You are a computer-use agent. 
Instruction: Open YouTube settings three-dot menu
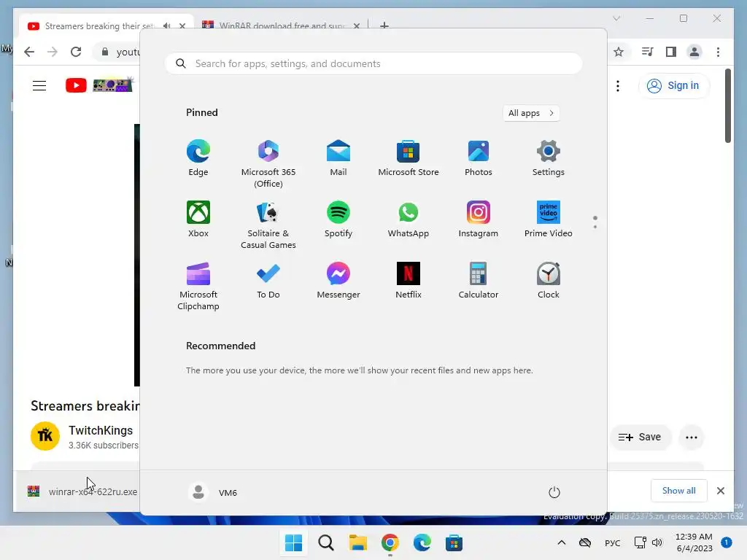click(618, 86)
